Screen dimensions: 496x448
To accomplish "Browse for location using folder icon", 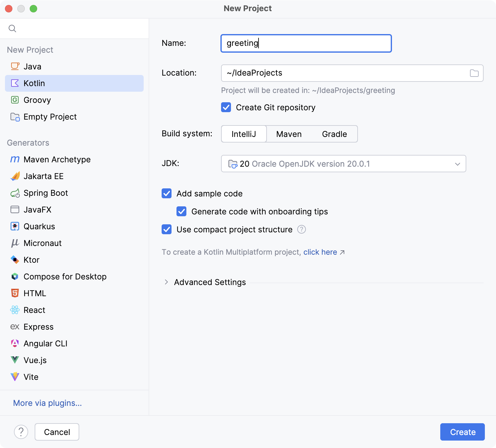I will coord(474,73).
